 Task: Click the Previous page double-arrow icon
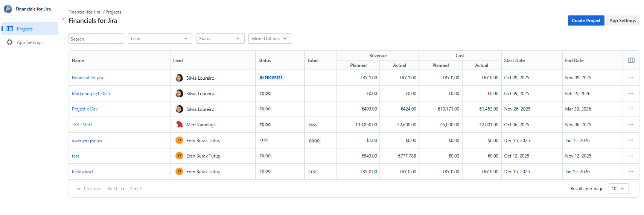point(79,189)
